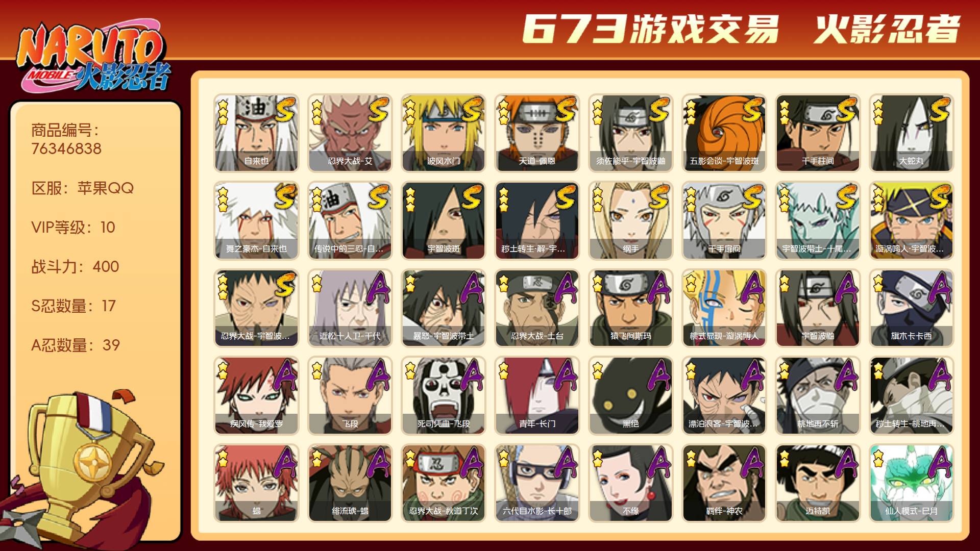Select the 黑绝 character icon
Viewport: 980px width, 551px height.
click(630, 396)
